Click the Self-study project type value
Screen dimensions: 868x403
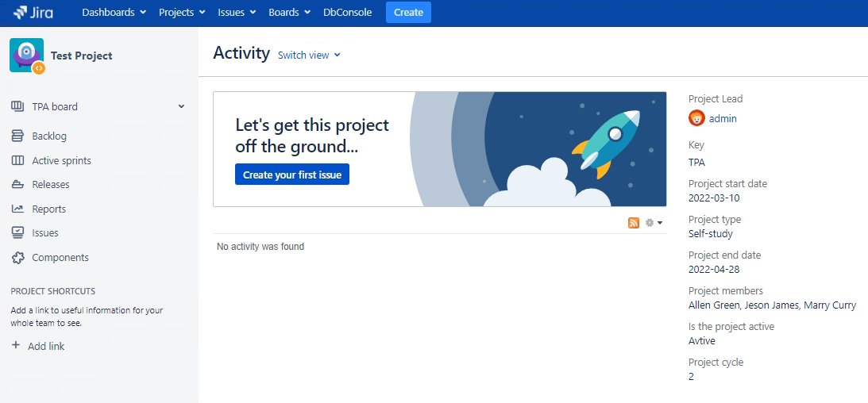click(x=710, y=234)
